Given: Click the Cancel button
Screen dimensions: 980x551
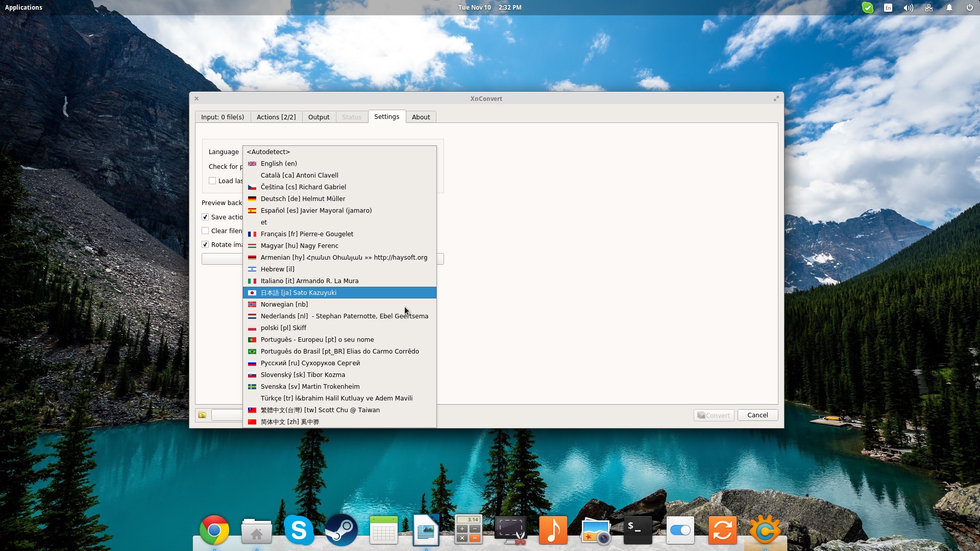Looking at the screenshot, I should point(758,415).
